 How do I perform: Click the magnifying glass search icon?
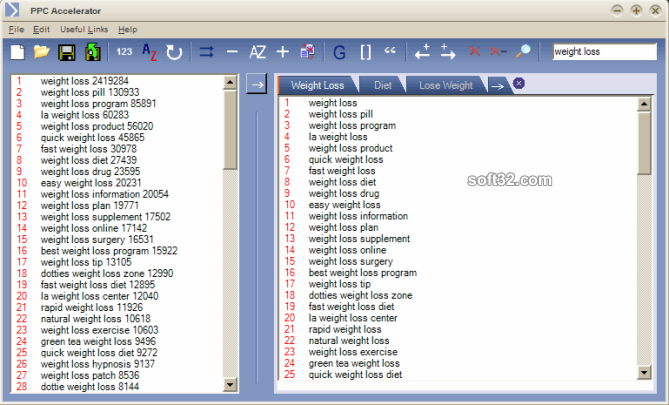pyautogui.click(x=523, y=52)
